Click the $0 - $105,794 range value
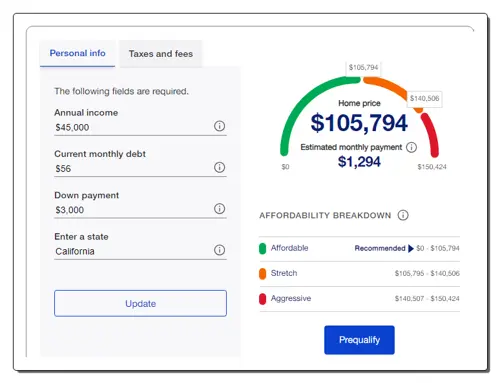Screen dimensions: 500x383 [438, 248]
